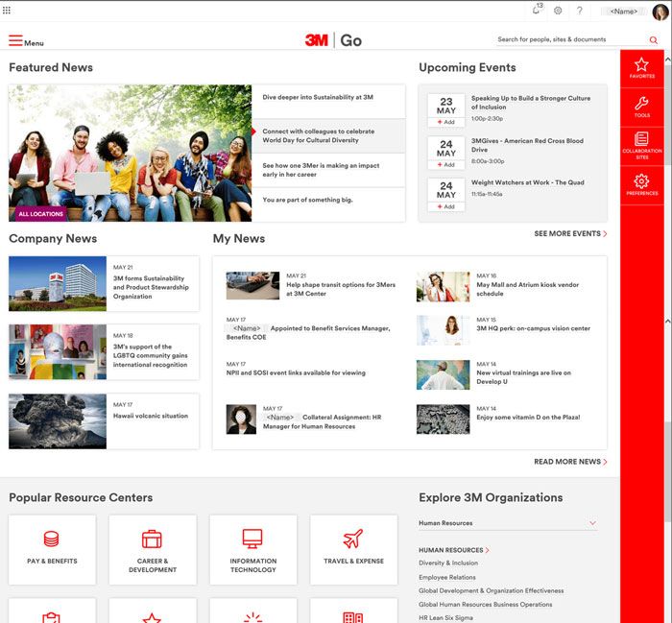Select 'Dive deeper into Sustainability at 3M' story
This screenshot has height=623, width=672.
(x=328, y=101)
